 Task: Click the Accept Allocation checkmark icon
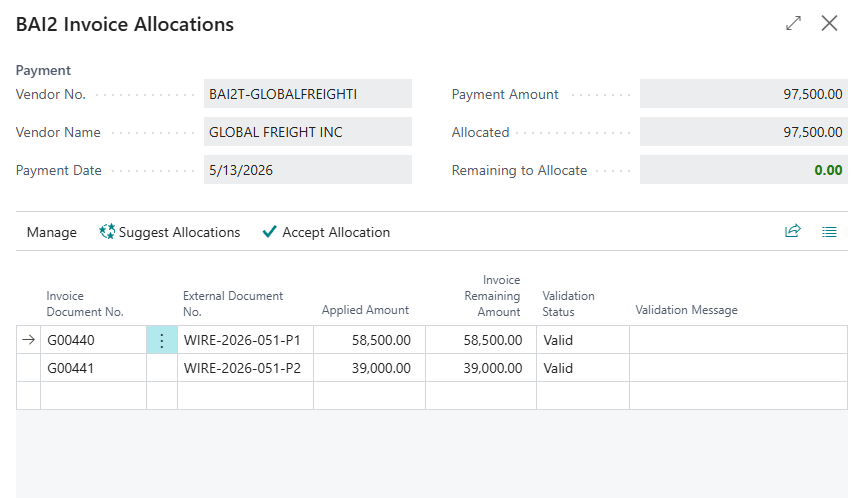pos(269,232)
